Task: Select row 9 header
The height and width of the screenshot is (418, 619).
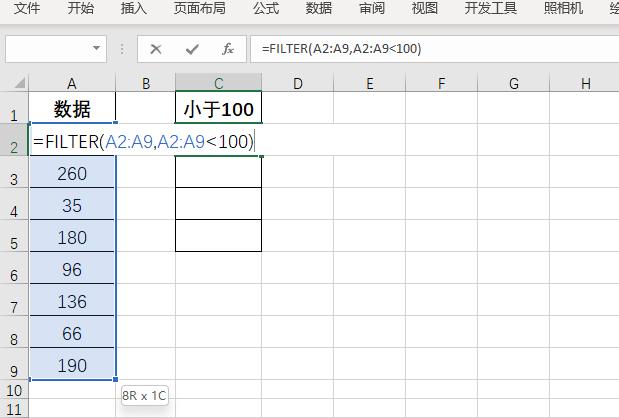Action: [x=14, y=364]
